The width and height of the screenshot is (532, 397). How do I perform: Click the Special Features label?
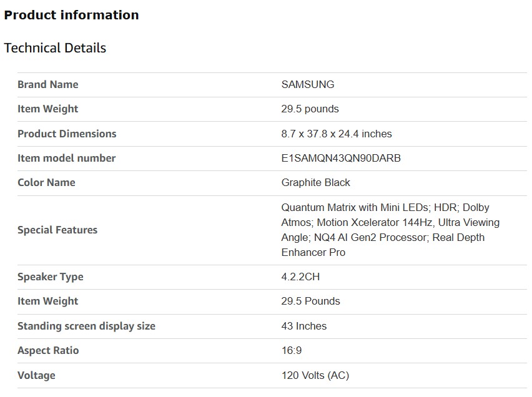pyautogui.click(x=57, y=230)
